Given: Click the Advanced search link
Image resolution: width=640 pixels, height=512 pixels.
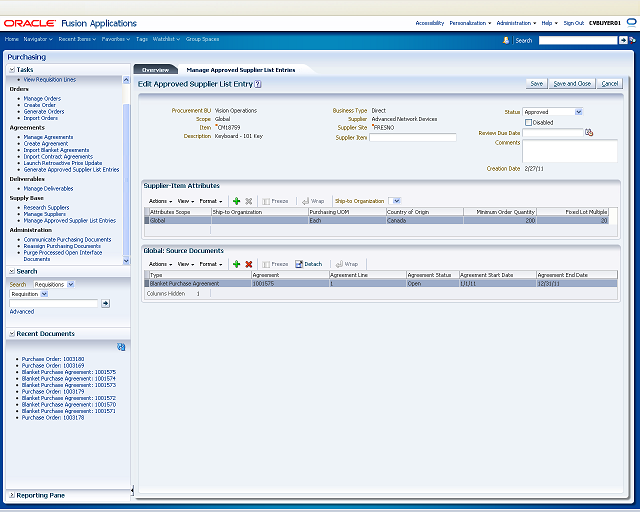Looking at the screenshot, I should coord(22,312).
